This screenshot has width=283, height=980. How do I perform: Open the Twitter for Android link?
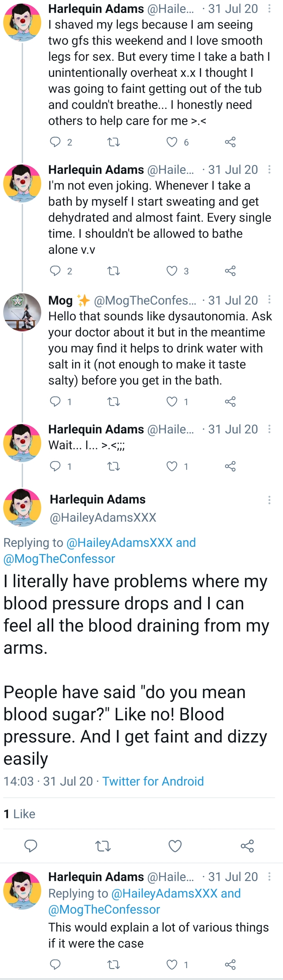tap(153, 781)
